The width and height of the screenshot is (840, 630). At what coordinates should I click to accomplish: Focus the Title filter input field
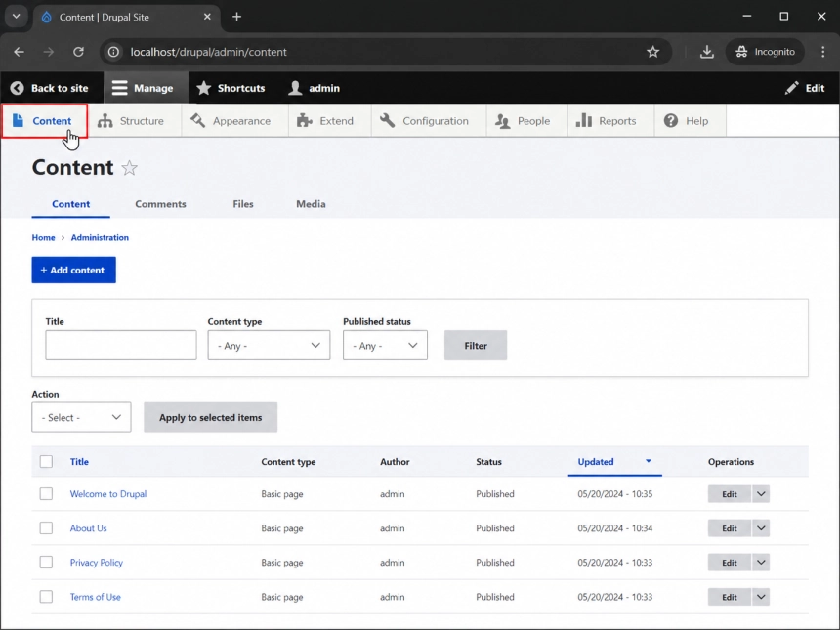(x=121, y=346)
